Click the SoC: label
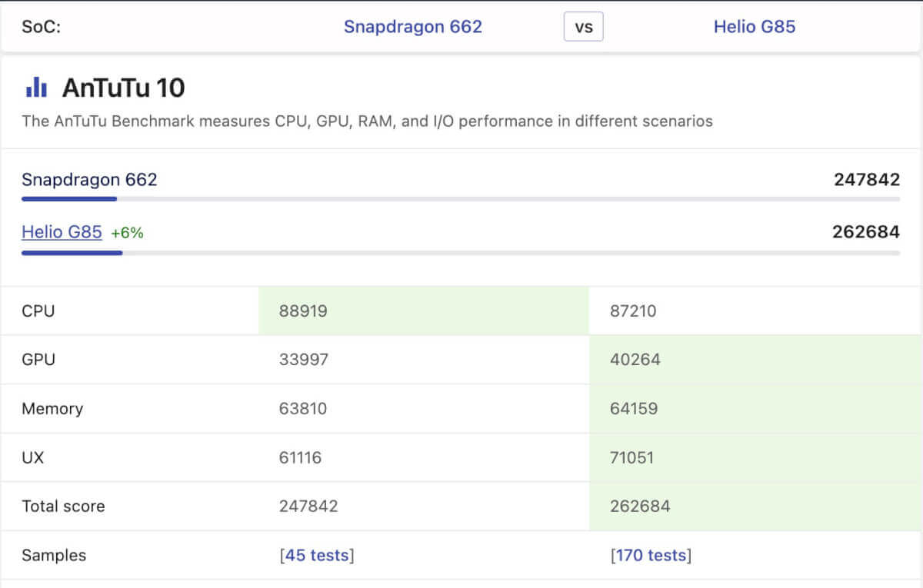 [42, 27]
